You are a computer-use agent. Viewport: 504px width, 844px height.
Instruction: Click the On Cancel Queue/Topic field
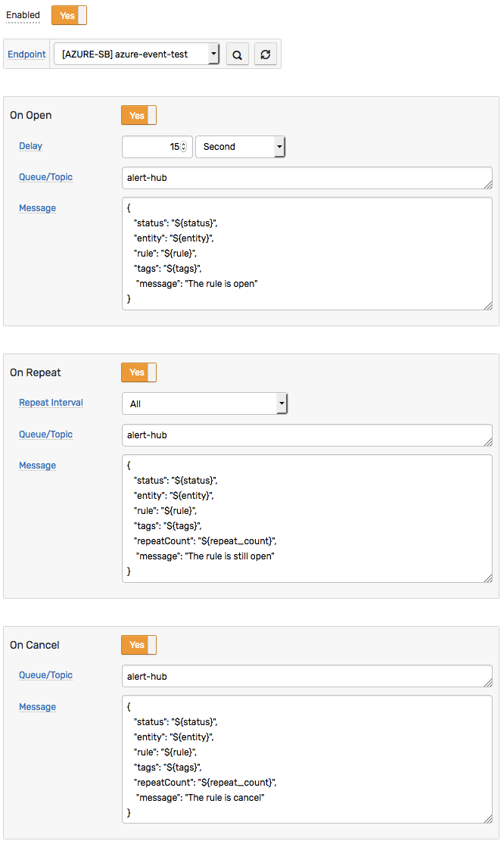307,676
